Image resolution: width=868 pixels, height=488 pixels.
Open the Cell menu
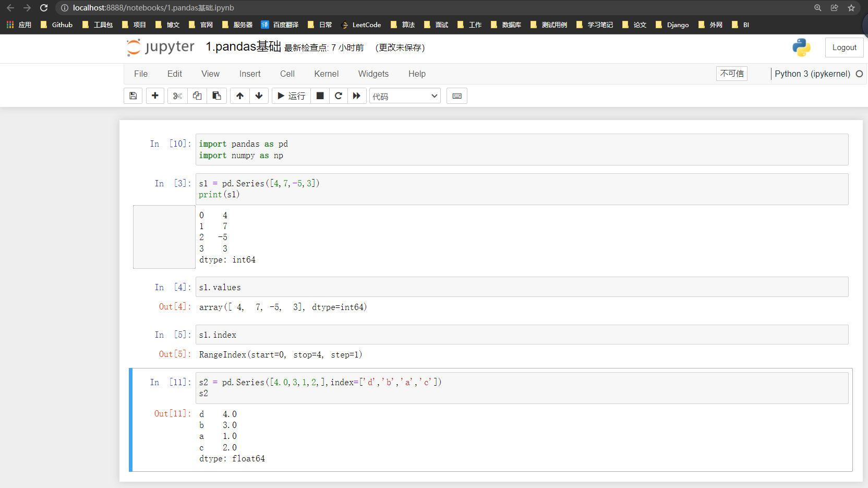coord(287,74)
